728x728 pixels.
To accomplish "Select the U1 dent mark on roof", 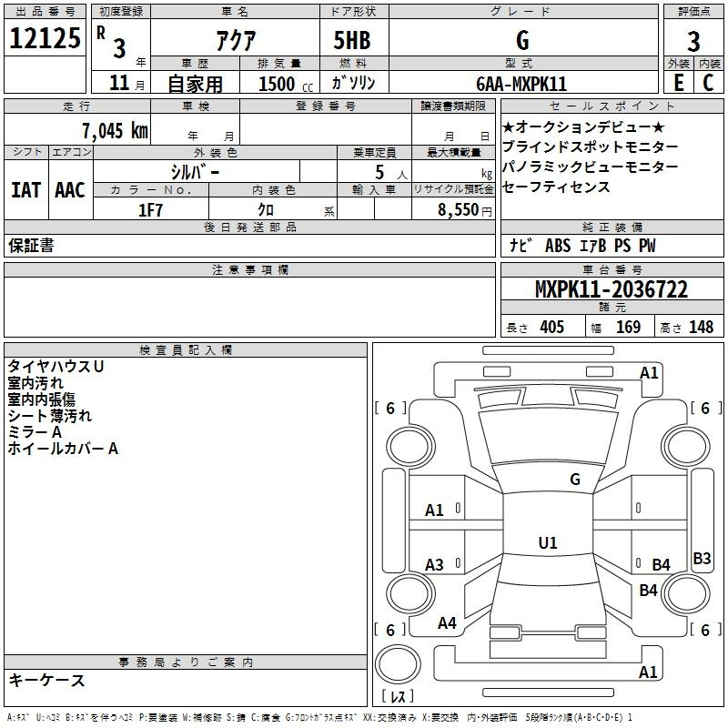I will [x=547, y=543].
